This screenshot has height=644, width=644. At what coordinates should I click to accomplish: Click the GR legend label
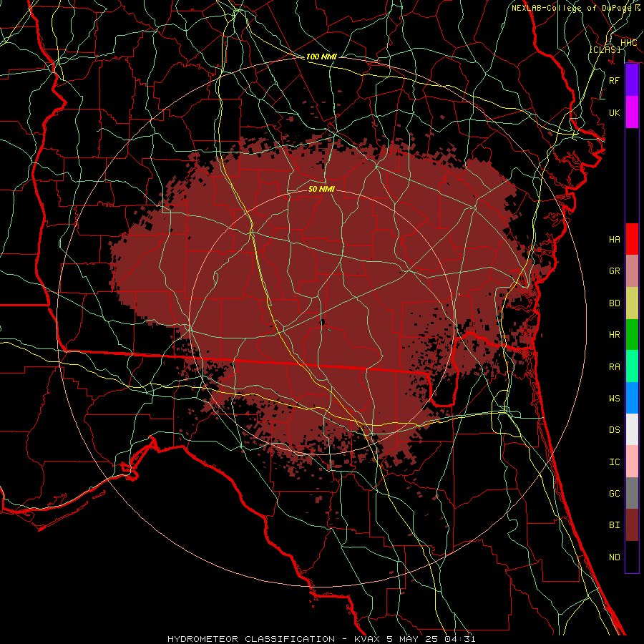click(x=615, y=271)
